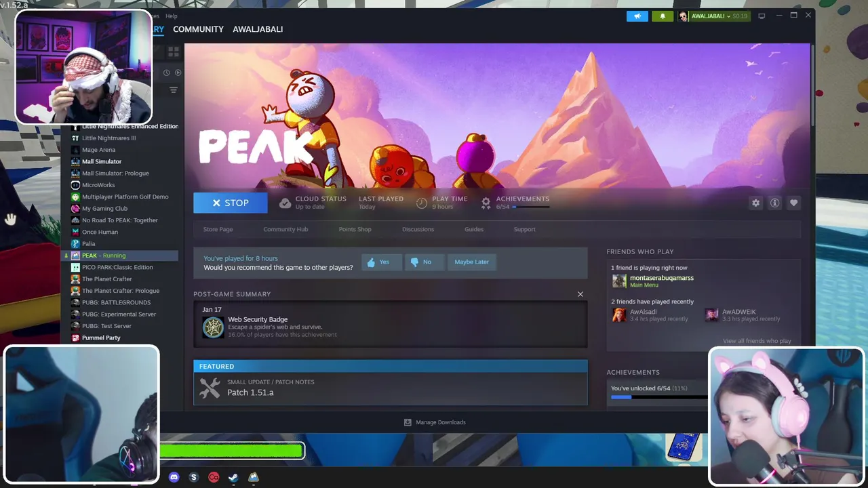Open friend AwADWEIK avatar
Screen dimensions: 868x488
711,315
